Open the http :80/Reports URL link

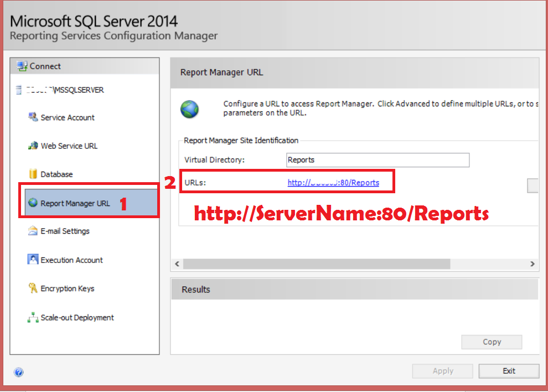point(333,183)
